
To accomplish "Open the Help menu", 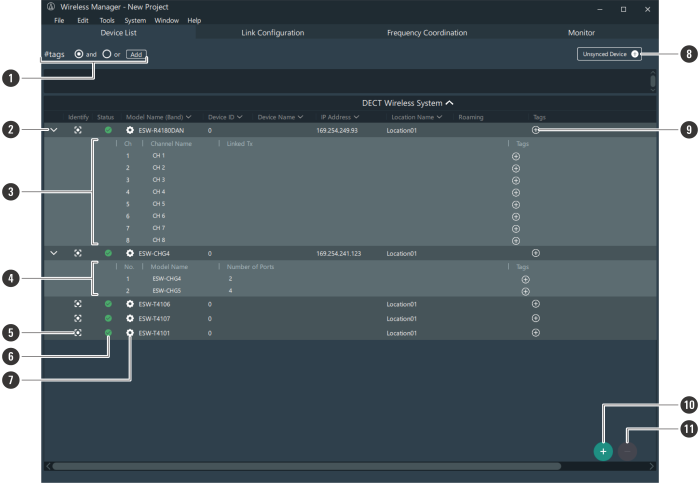I will click(x=194, y=21).
